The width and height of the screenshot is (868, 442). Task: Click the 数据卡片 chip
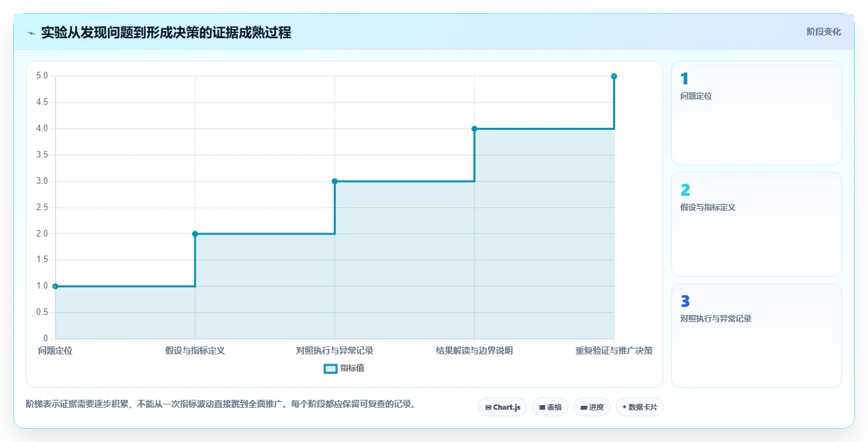click(x=639, y=407)
